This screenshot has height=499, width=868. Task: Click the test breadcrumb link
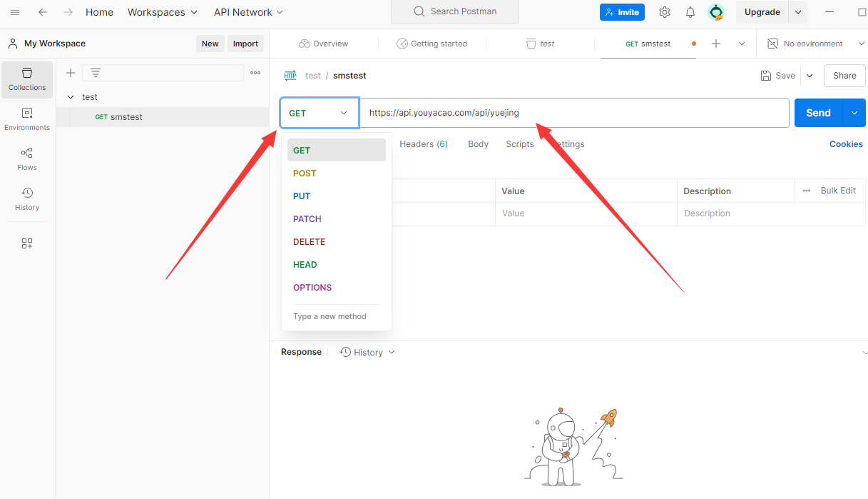(313, 76)
